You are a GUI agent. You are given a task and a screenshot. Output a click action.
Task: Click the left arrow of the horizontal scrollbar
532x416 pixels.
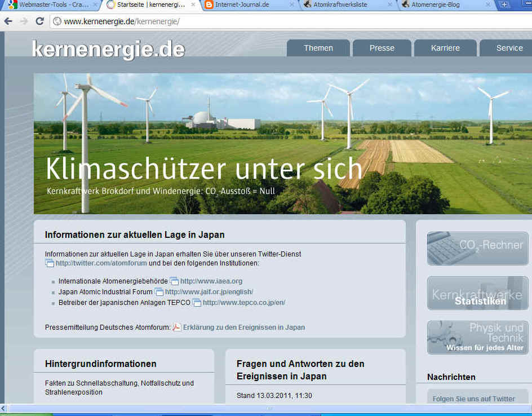pos(3,408)
